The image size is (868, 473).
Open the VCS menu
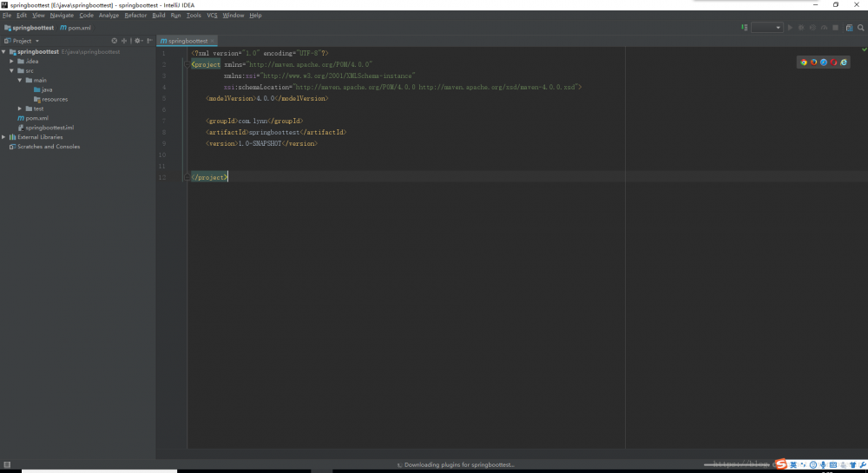tap(212, 16)
